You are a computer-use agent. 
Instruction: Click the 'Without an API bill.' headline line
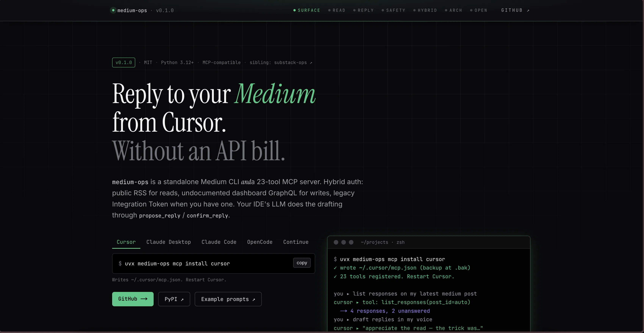click(x=199, y=151)
